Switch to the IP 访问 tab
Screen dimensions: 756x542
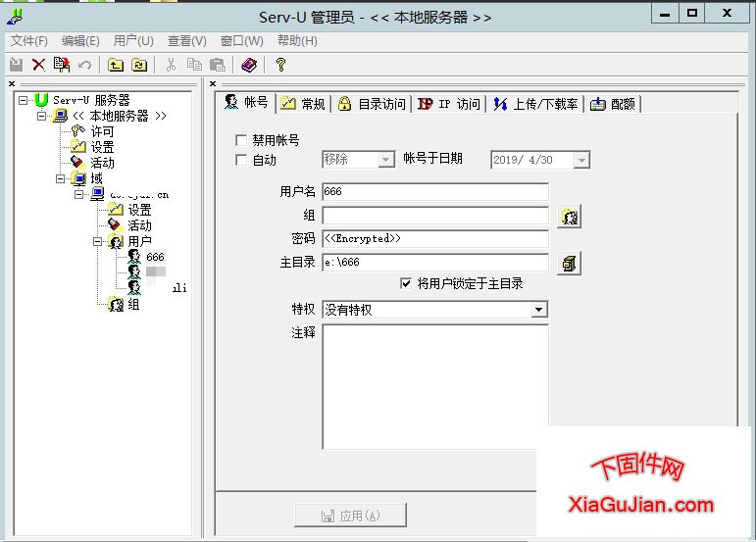[x=449, y=104]
